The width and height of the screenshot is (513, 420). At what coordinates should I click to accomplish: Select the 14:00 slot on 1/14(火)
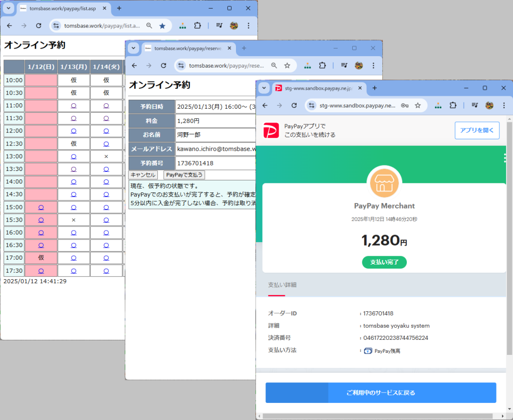pyautogui.click(x=106, y=182)
